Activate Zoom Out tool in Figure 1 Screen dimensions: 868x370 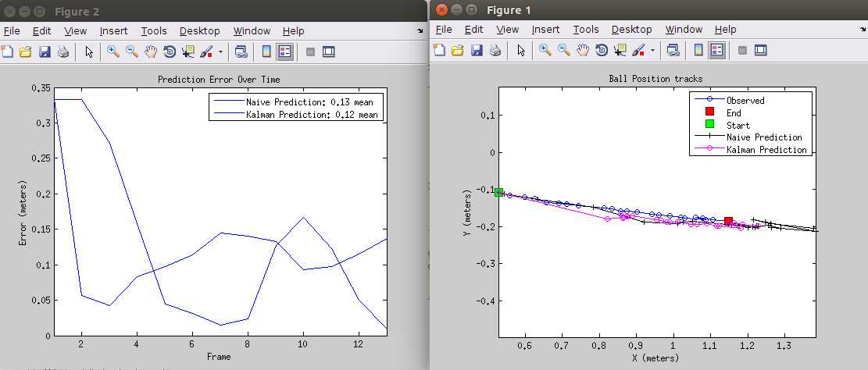(x=563, y=50)
